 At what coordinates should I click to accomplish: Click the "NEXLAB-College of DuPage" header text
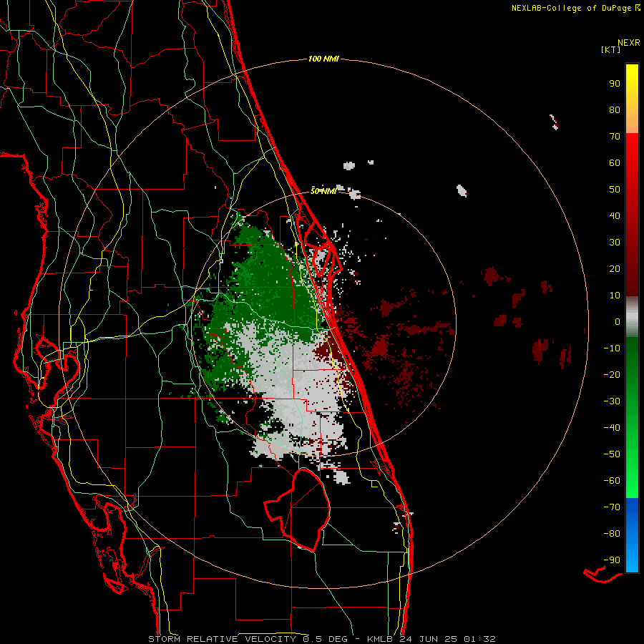tap(572, 8)
